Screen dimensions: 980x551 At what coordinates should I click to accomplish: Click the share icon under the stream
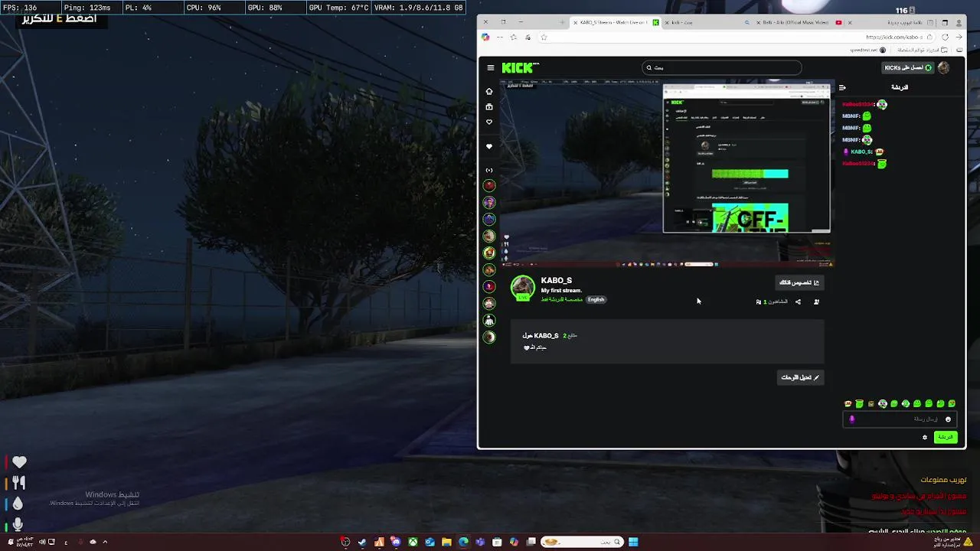click(798, 302)
